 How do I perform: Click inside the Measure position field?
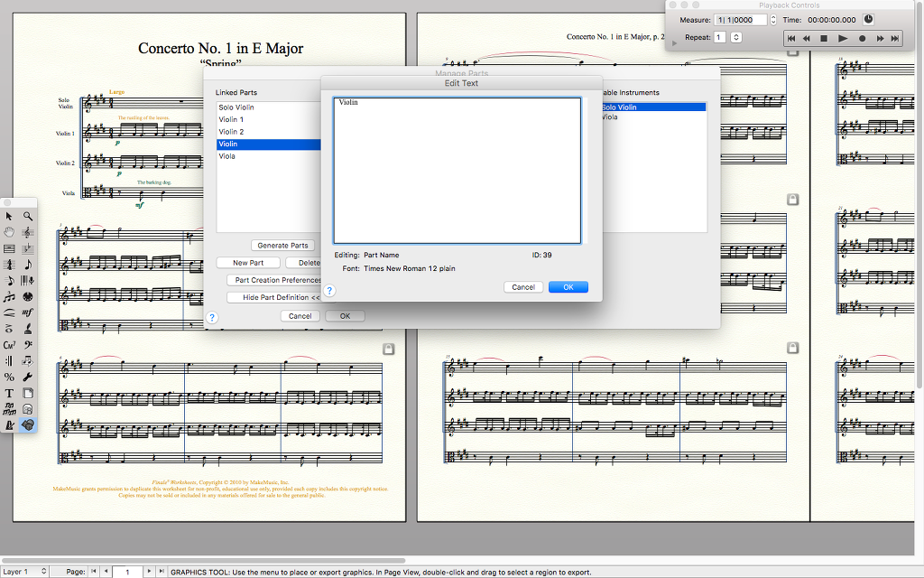pyautogui.click(x=741, y=19)
